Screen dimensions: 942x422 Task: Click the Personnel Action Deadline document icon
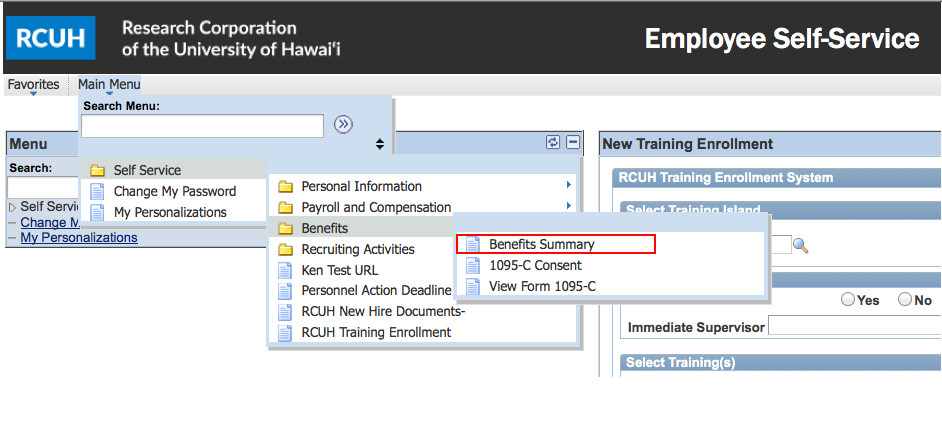[285, 290]
